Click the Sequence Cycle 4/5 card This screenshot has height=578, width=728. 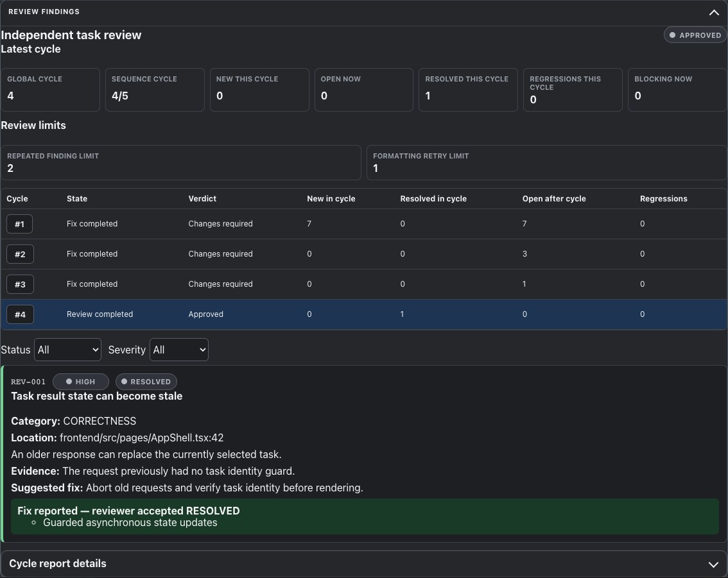click(155, 90)
